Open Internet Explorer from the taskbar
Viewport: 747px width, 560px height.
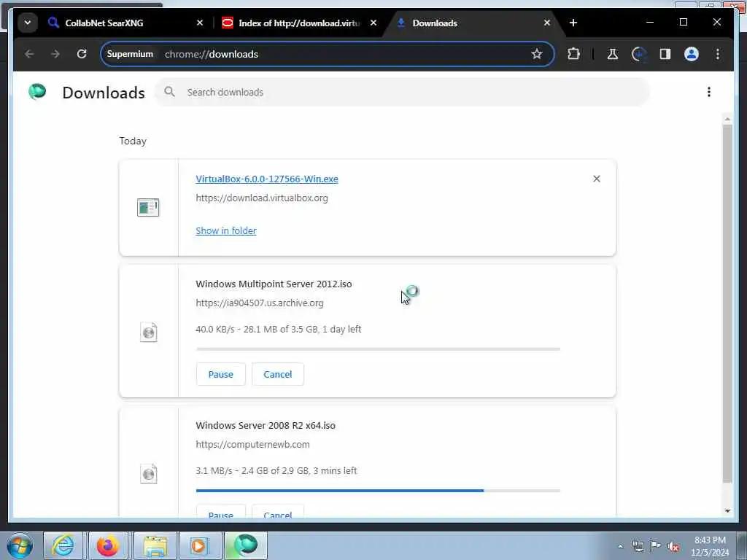(x=63, y=545)
